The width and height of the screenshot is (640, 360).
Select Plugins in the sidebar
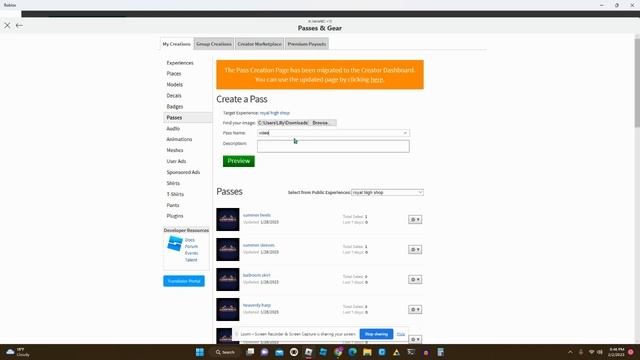(175, 216)
